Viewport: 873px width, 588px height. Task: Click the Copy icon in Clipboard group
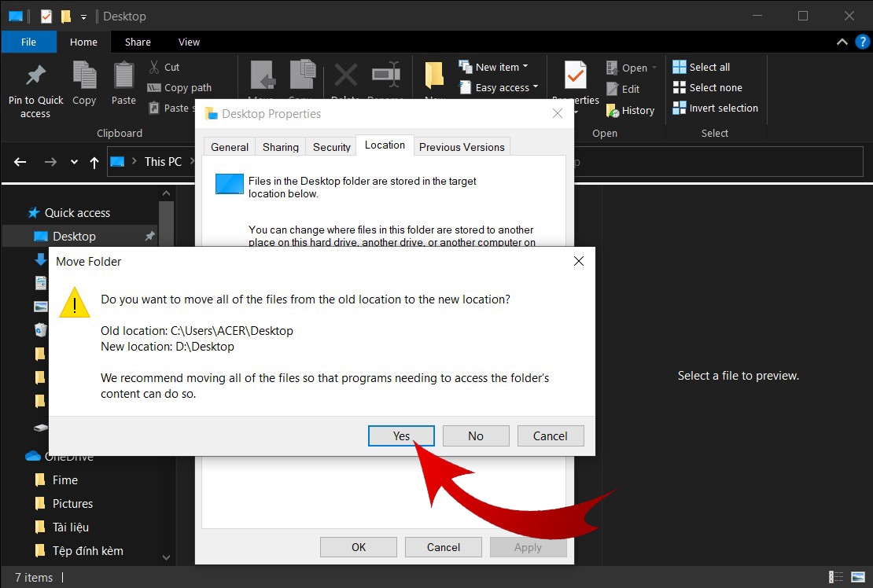[85, 75]
